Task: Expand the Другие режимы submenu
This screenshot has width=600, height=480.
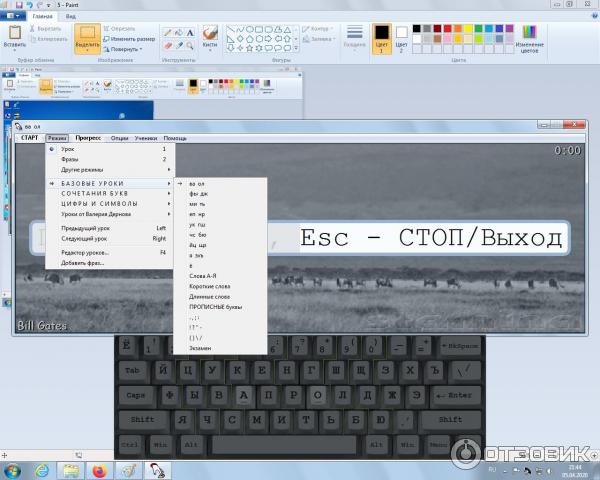Action: pos(110,170)
